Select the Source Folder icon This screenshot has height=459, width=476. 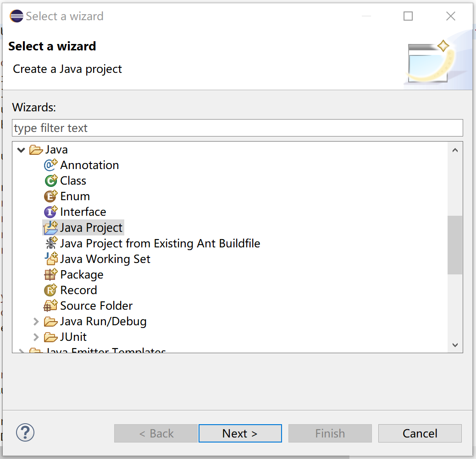50,306
